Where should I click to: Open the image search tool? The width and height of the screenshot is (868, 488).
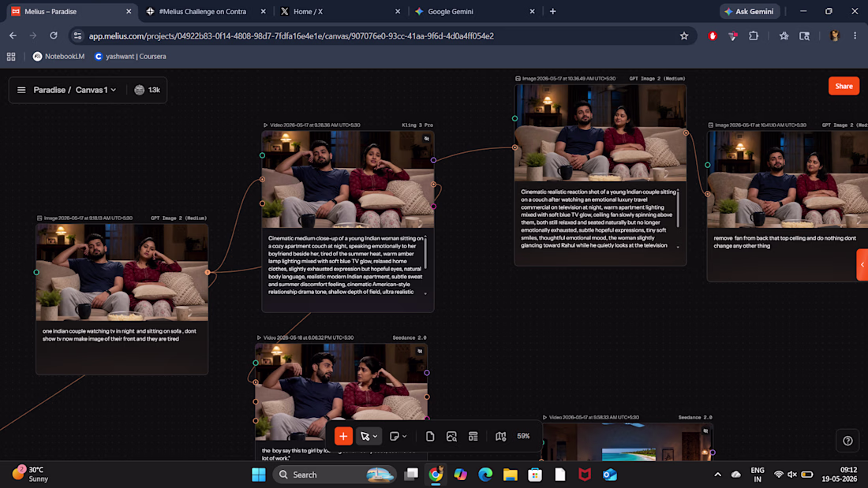(x=451, y=436)
